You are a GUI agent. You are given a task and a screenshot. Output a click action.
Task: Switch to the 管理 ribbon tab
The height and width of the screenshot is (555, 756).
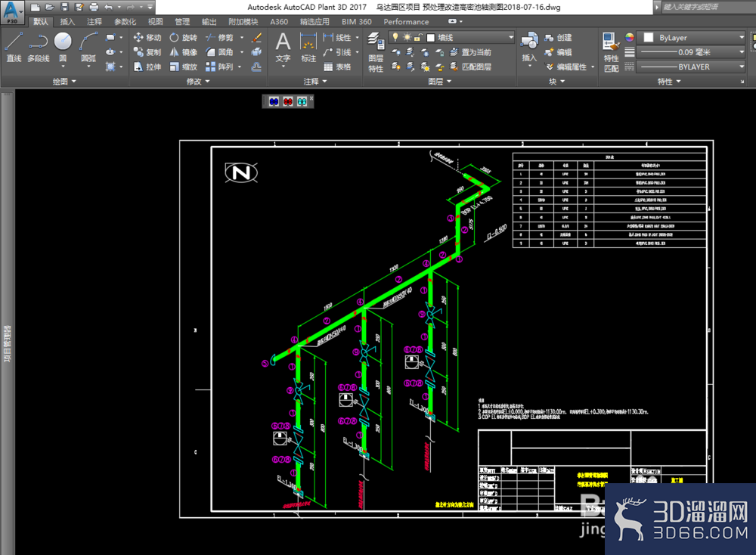click(182, 22)
